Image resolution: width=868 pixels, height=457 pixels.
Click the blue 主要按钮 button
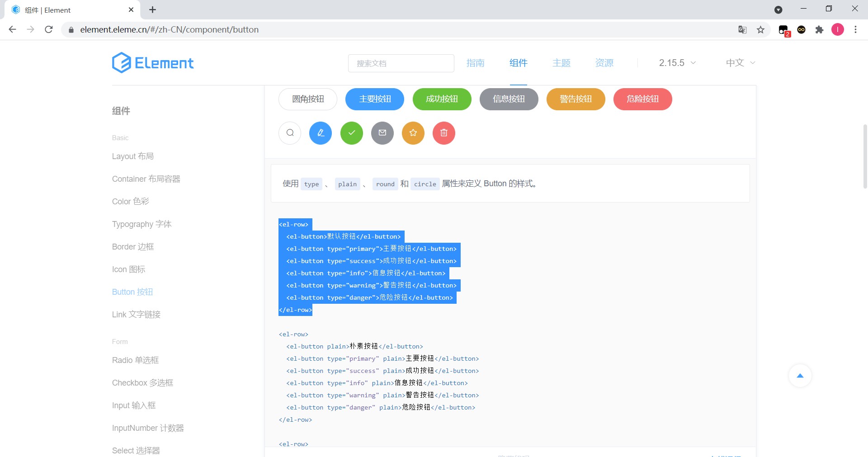tap(375, 99)
